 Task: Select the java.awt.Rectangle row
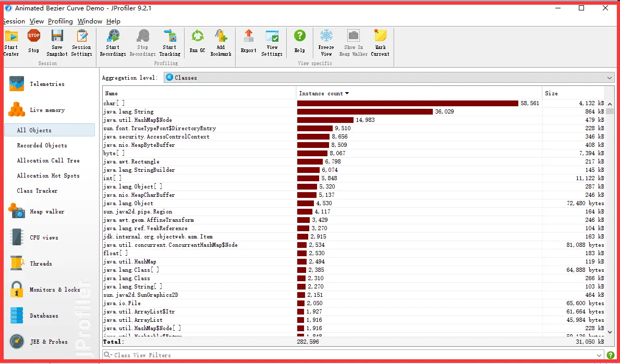click(x=354, y=161)
